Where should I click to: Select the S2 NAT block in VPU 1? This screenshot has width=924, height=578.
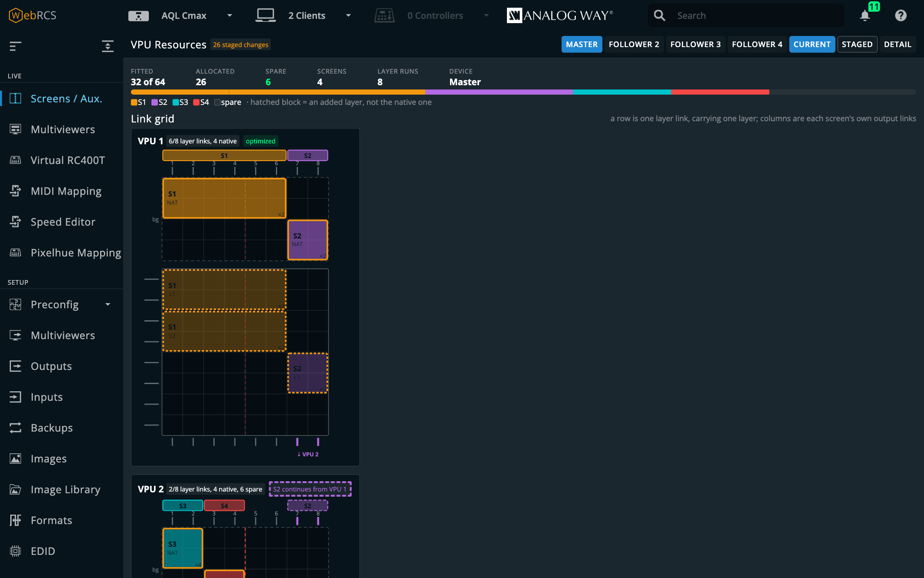pyautogui.click(x=308, y=240)
